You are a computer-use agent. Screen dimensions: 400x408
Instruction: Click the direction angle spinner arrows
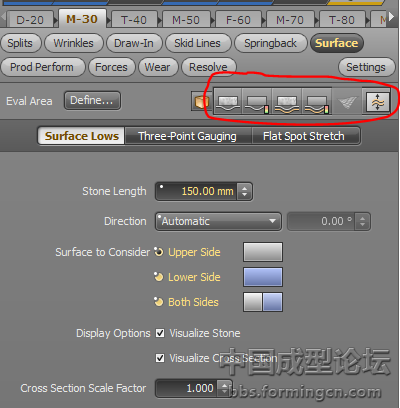click(363, 221)
